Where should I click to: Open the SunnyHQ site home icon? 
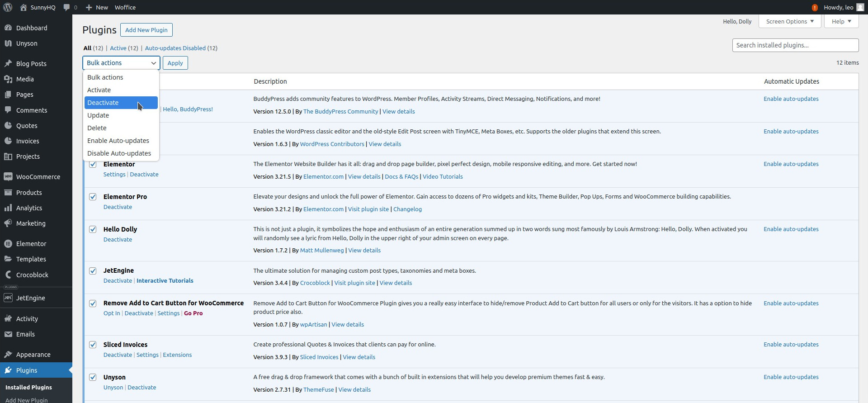pyautogui.click(x=24, y=7)
